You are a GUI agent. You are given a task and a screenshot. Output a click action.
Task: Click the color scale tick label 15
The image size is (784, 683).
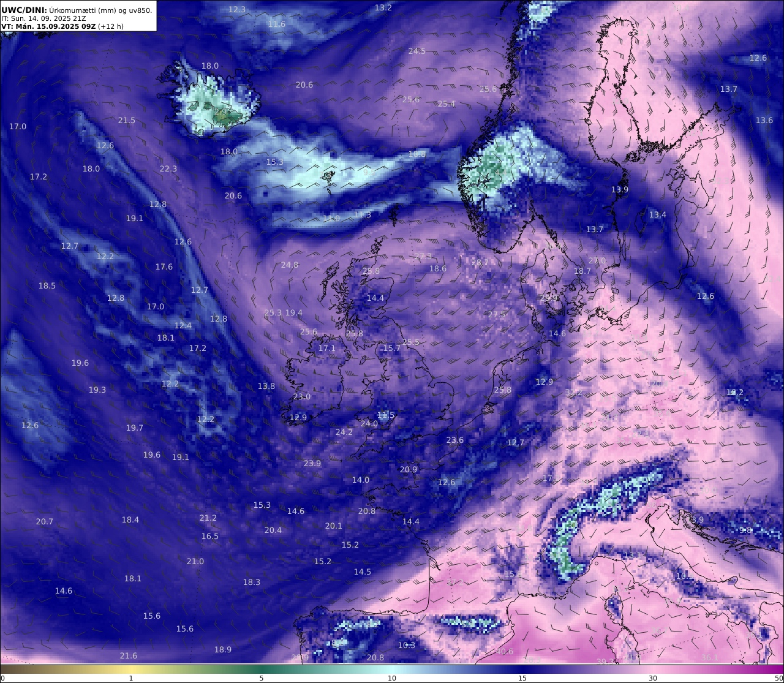click(522, 678)
